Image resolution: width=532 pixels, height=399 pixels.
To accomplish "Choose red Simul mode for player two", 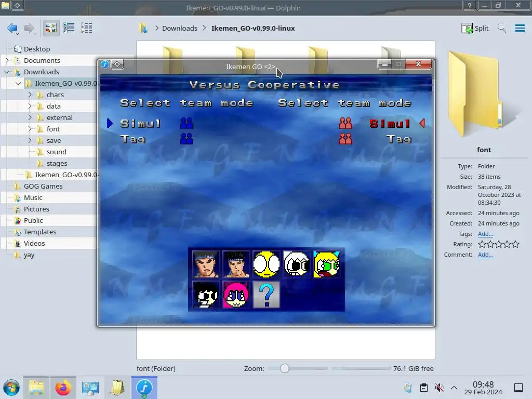I will (390, 124).
